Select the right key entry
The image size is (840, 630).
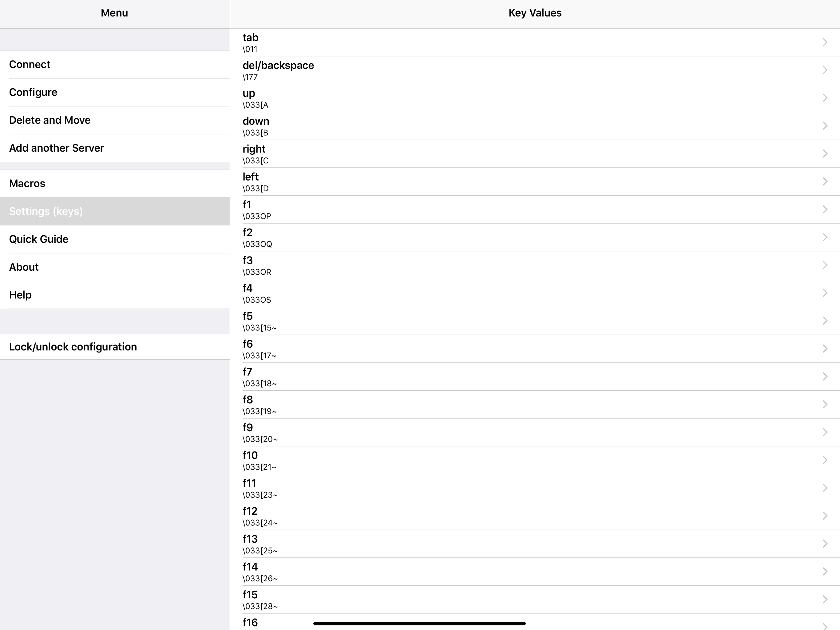coord(532,154)
